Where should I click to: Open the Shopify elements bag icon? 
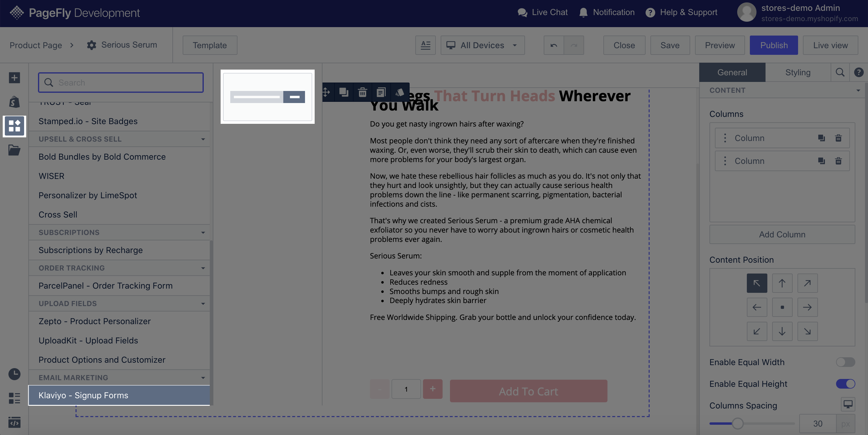click(x=14, y=102)
